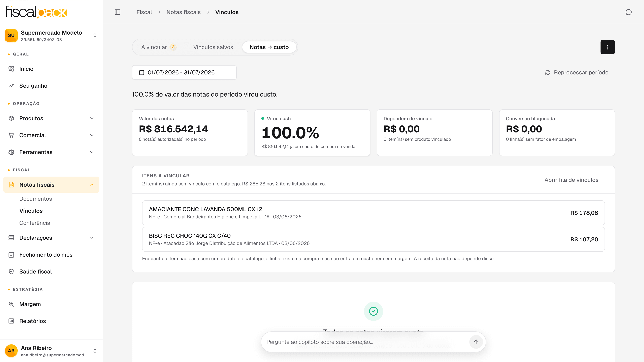Go to Início page
This screenshot has height=362, width=644.
(51, 69)
